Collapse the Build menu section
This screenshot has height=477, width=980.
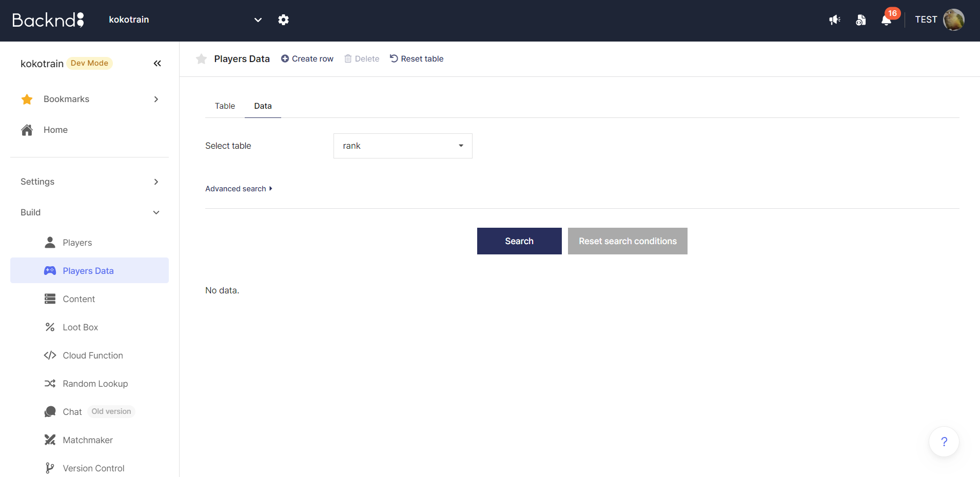pyautogui.click(x=89, y=212)
